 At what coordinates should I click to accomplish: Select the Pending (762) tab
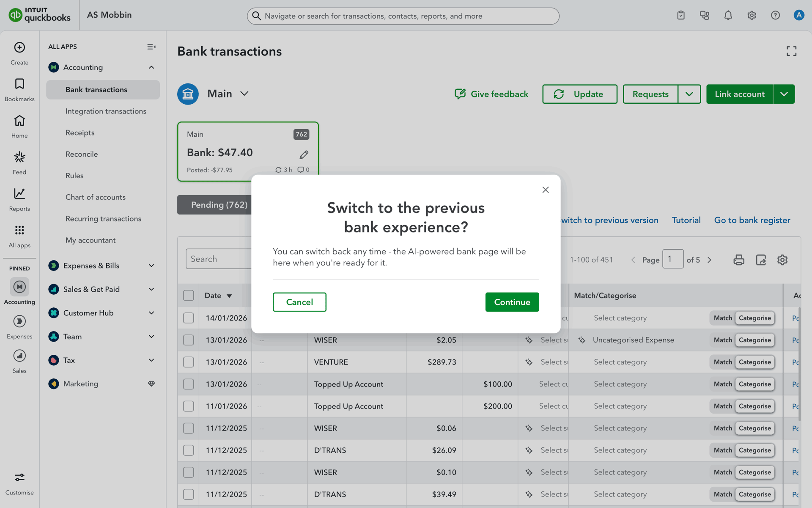pyautogui.click(x=215, y=205)
